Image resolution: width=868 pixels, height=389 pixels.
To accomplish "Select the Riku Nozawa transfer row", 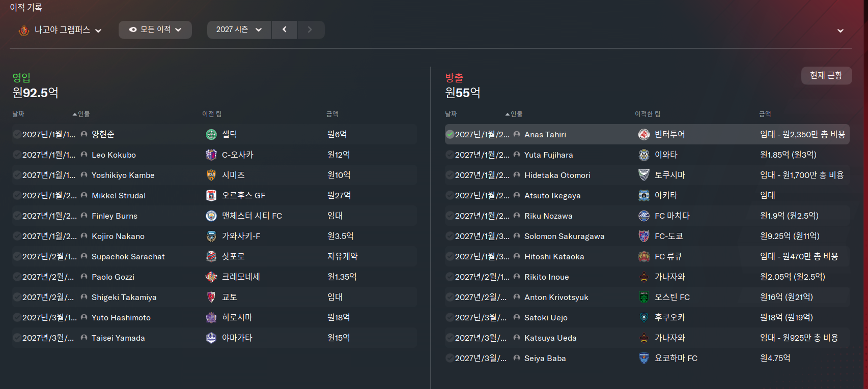I will [647, 216].
